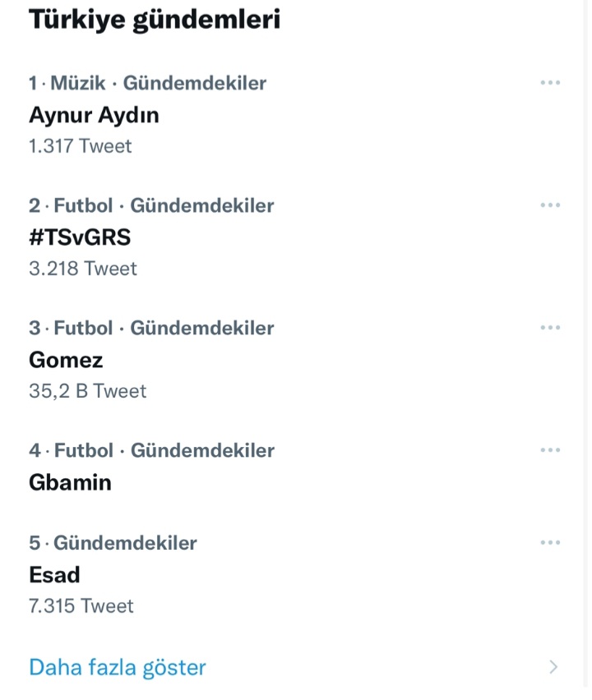Select the 1.317 Tweet count text
The image size is (592, 700).
[81, 146]
